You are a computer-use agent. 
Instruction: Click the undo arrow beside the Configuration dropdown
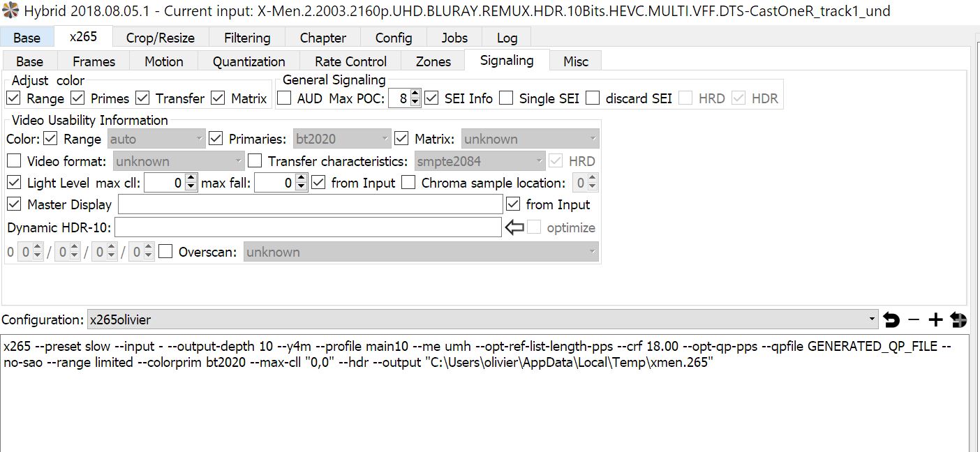click(891, 320)
